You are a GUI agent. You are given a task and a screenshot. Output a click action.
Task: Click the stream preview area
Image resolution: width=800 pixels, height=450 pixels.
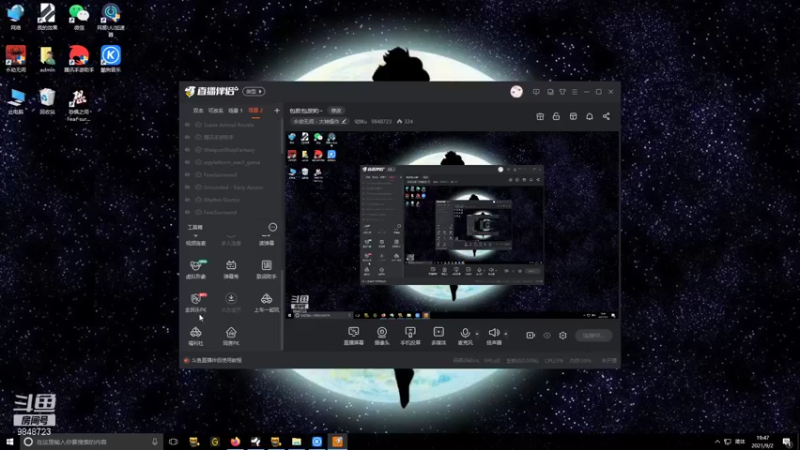coord(452,225)
